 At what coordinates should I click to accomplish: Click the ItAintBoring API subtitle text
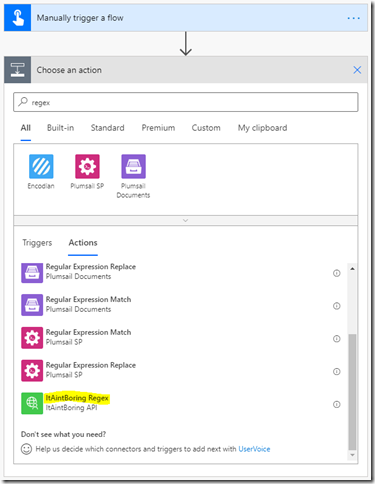pos(71,408)
